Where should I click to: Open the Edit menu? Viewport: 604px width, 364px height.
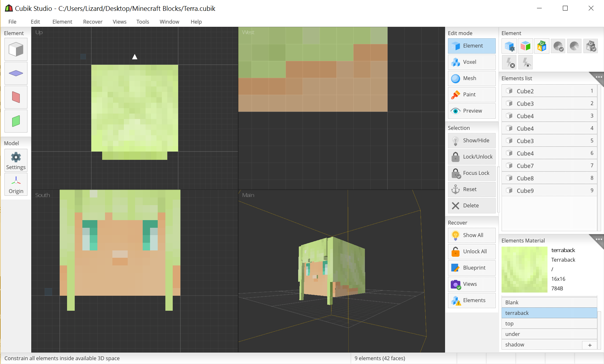[x=35, y=22]
